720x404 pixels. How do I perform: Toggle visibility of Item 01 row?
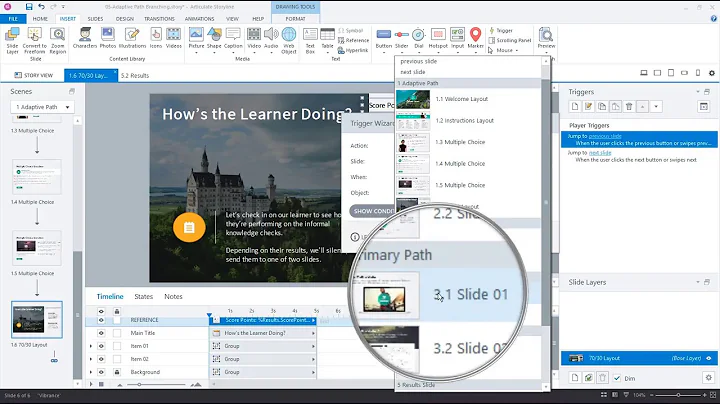click(101, 346)
